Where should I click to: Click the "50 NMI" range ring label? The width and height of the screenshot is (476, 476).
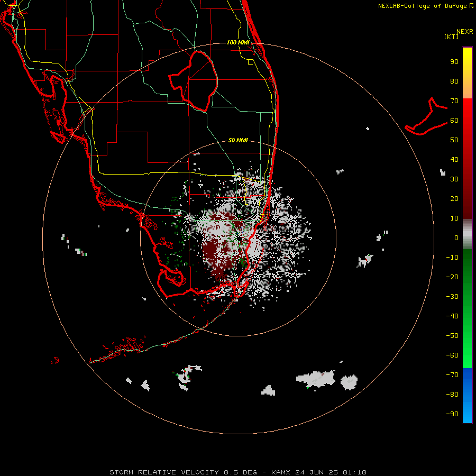tap(238, 140)
